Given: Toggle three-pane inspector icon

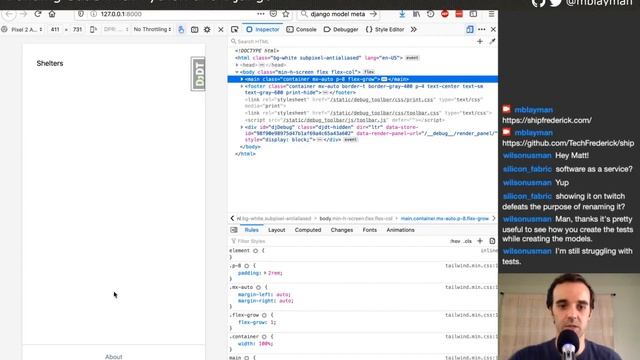Looking at the screenshot, I should click(x=234, y=230).
